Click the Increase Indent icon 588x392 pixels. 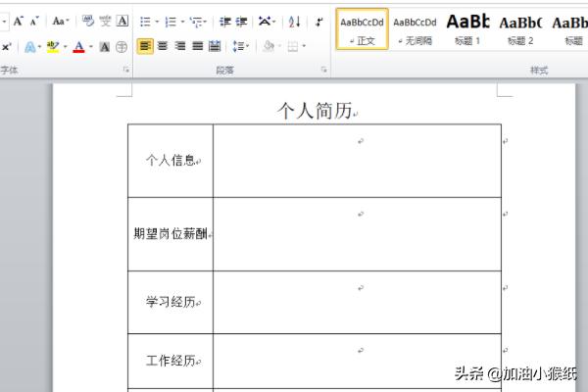pos(242,21)
